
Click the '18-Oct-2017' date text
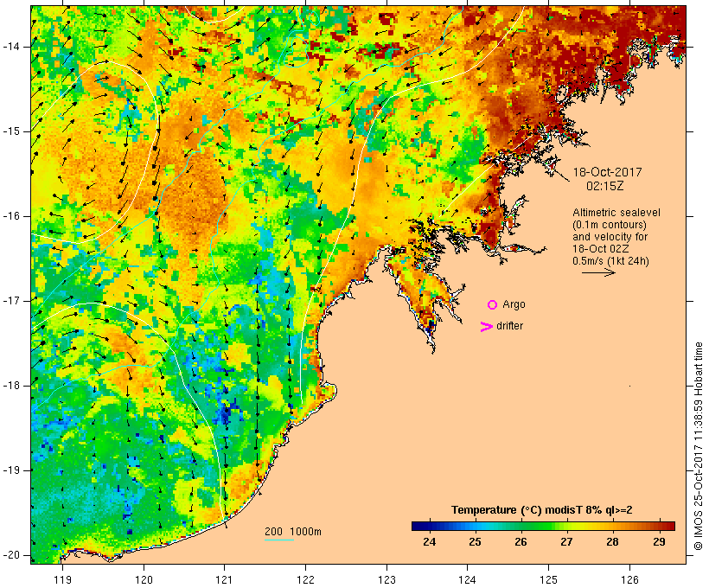(607, 172)
